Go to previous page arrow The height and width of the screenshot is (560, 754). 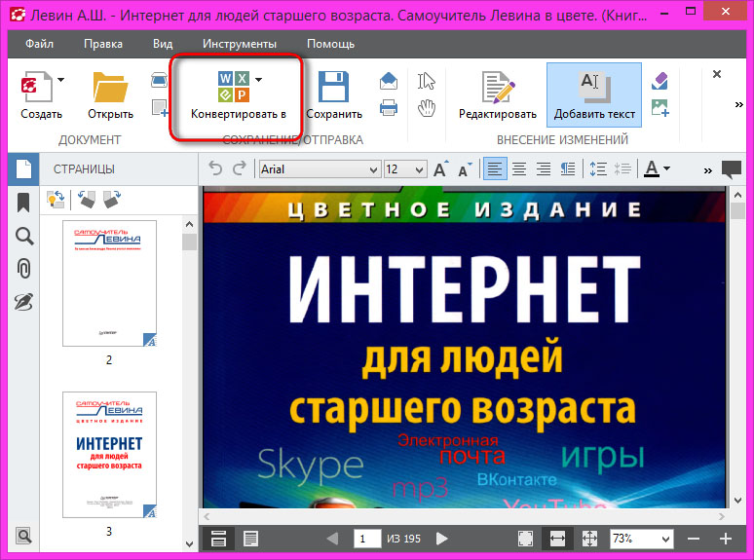coord(332,539)
